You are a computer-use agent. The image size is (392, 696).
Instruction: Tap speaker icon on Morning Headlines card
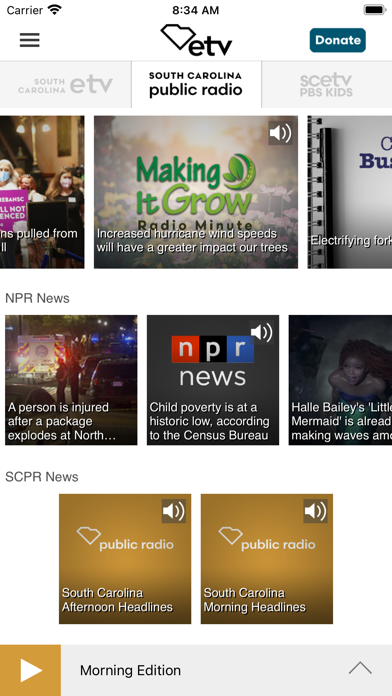pos(315,511)
